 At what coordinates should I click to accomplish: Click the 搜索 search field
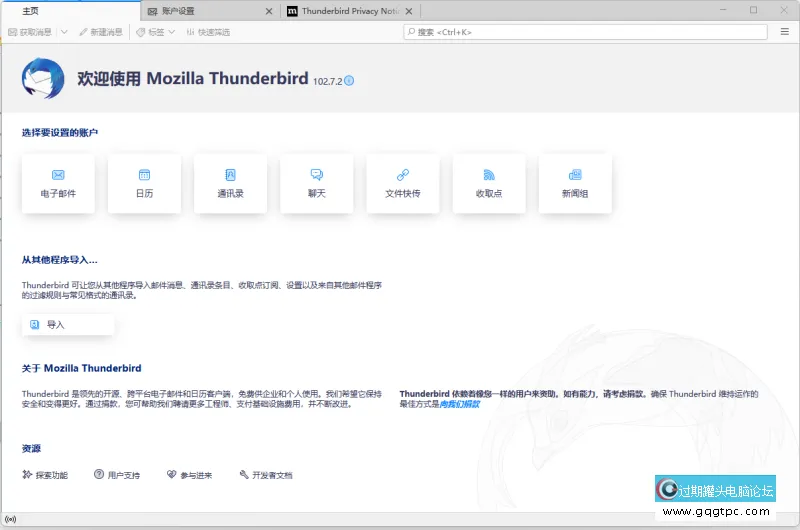pos(586,32)
